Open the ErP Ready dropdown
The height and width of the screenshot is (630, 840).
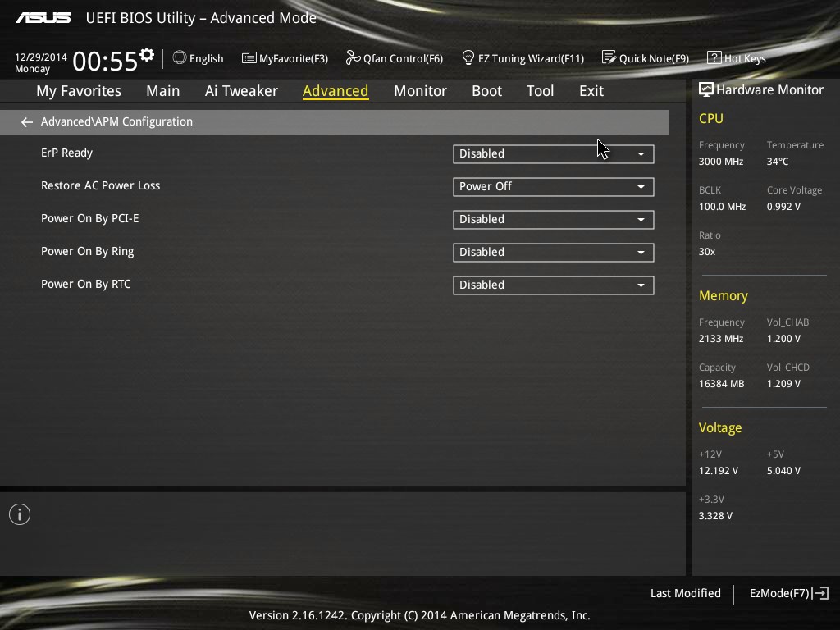click(554, 153)
